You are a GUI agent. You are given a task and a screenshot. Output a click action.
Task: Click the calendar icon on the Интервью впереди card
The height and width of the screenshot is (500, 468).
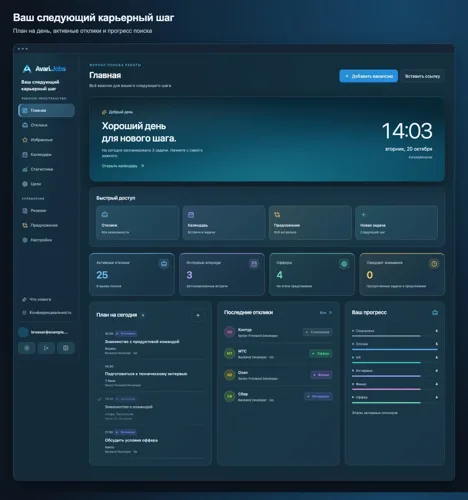[254, 264]
